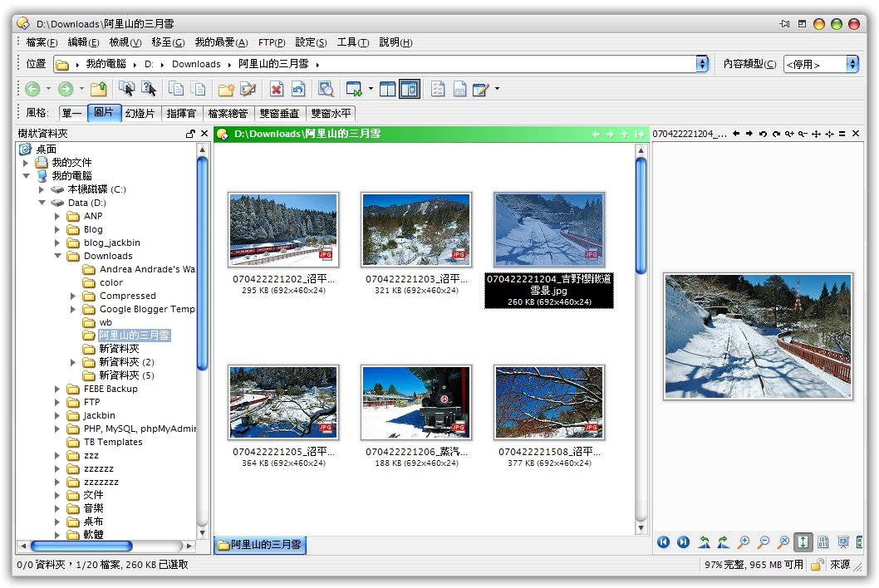Toggle the dual-pane preview layout on the toolbar

click(410, 88)
